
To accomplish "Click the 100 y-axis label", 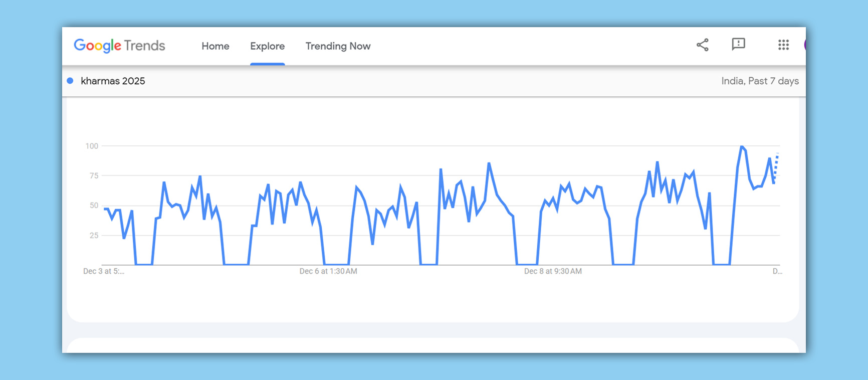I will tap(92, 146).
